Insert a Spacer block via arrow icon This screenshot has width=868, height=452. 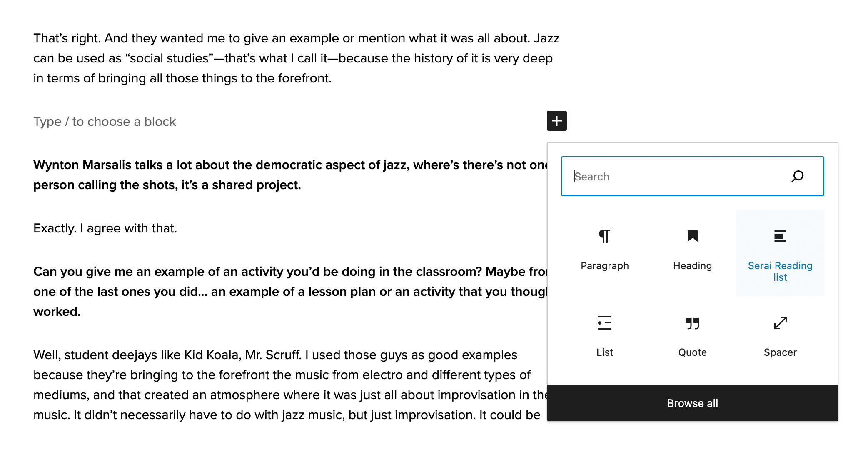pos(780,323)
